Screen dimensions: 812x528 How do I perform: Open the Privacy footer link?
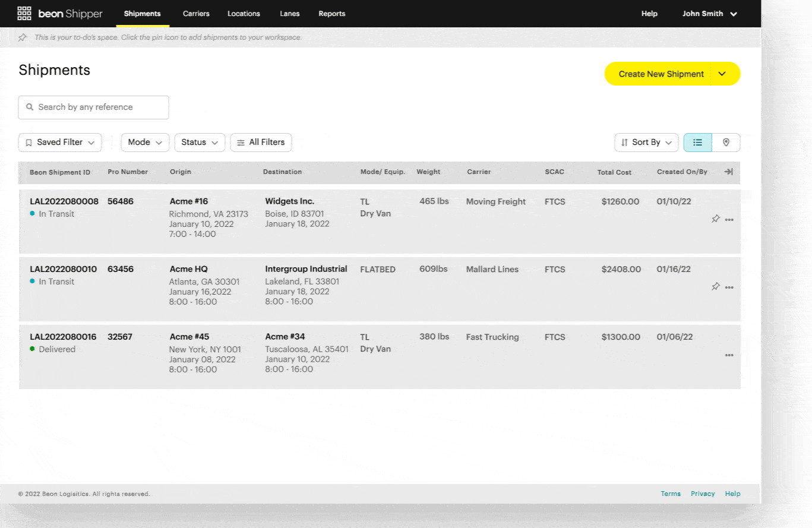pos(703,494)
